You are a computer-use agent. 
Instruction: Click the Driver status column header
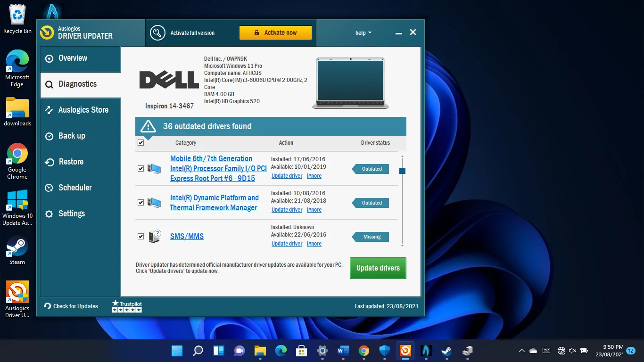click(x=375, y=143)
